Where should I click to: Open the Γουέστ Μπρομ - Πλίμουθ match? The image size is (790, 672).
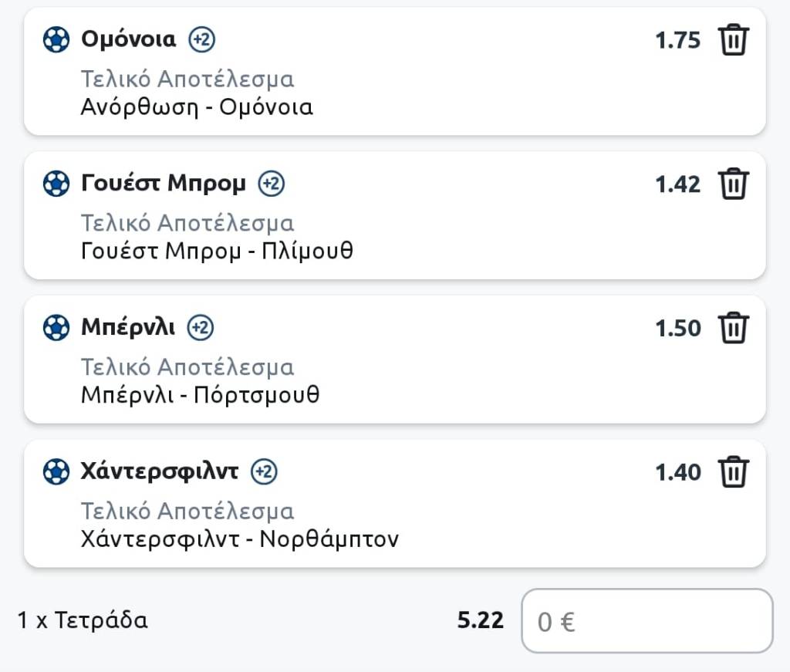click(217, 251)
